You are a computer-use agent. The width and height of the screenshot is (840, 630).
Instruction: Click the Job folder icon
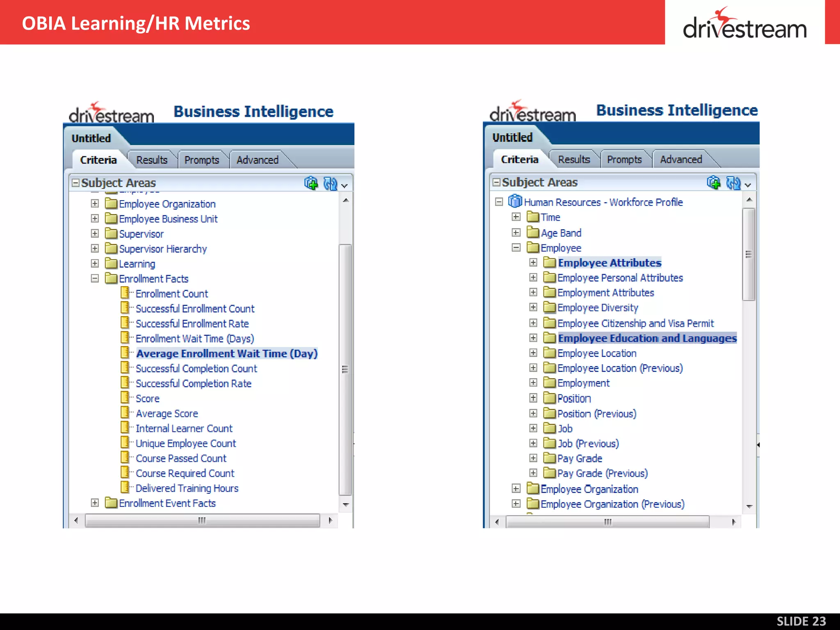click(x=550, y=428)
